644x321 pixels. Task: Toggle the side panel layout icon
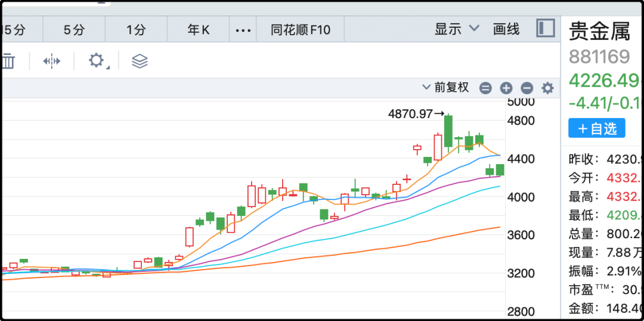(546, 29)
